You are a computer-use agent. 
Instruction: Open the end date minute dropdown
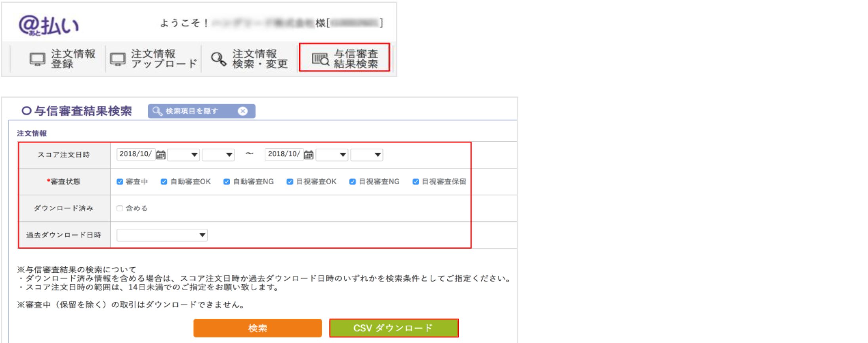point(366,155)
